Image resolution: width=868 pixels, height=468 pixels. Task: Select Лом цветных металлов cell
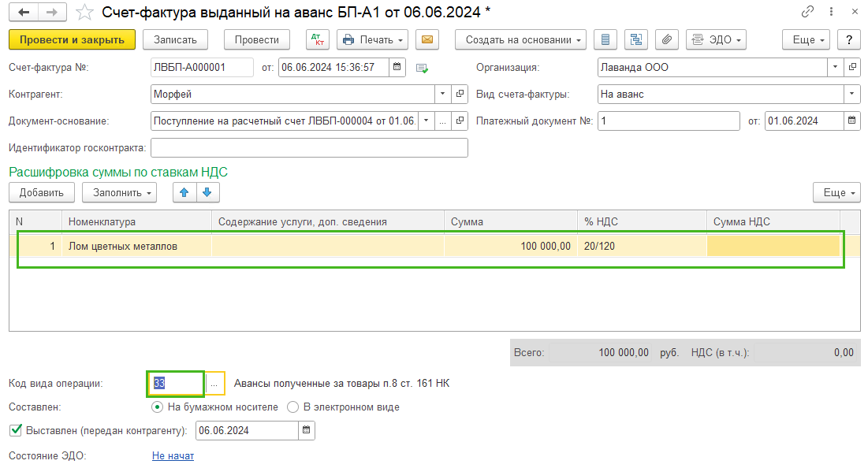(x=136, y=246)
